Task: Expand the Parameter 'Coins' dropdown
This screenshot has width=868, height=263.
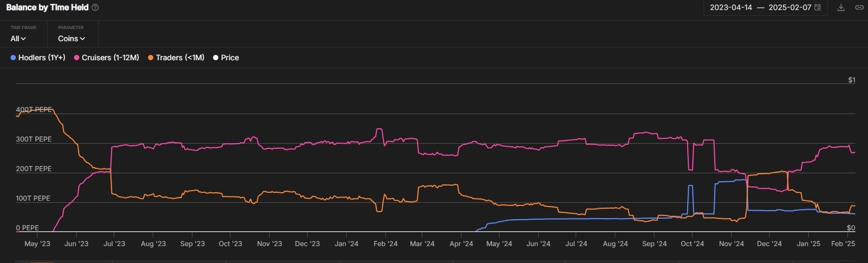Action: coord(71,39)
